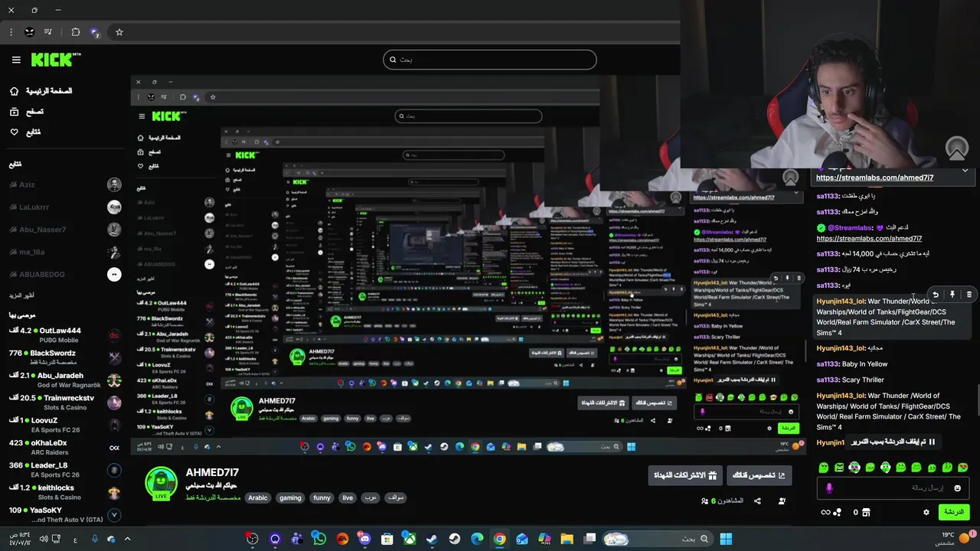Image resolution: width=980 pixels, height=551 pixels.
Task: Click purple microphone icon in chat input
Action: click(829, 488)
